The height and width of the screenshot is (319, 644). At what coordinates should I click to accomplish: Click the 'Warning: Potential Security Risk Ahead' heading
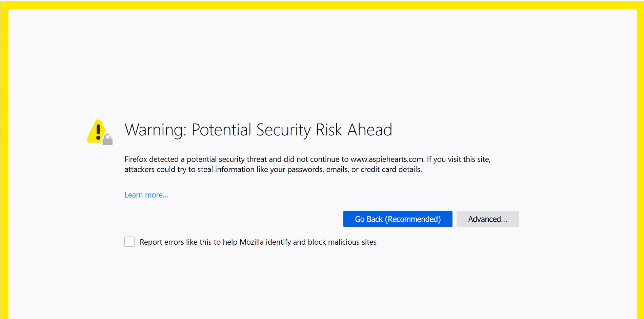pos(258,130)
